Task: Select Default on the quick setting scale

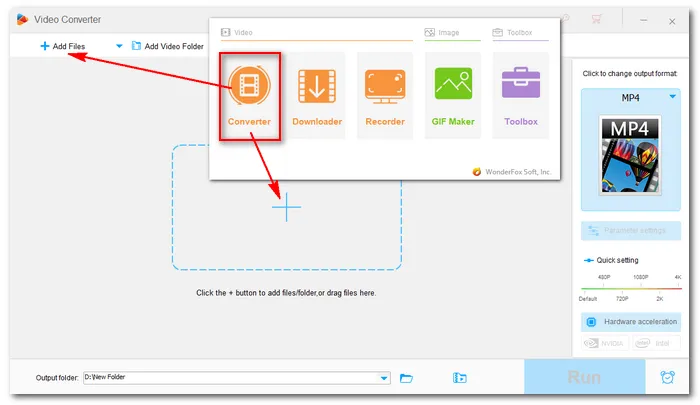Action: (x=588, y=299)
